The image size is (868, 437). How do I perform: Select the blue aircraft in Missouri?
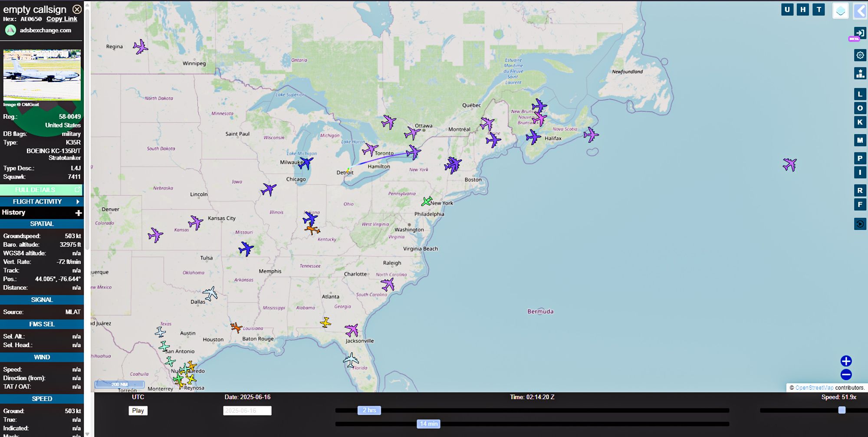[246, 249]
